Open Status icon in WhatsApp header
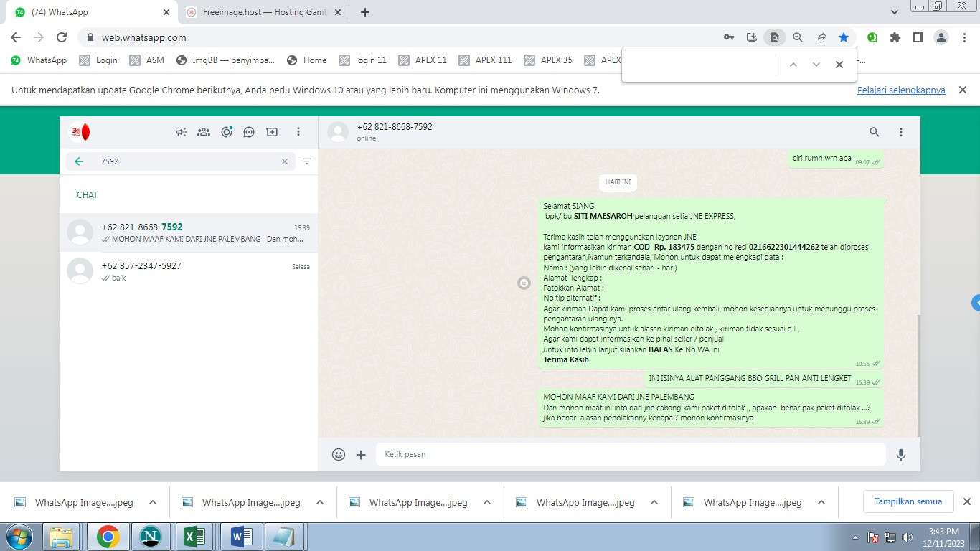Viewport: 980px width, 551px height. pyautogui.click(x=227, y=132)
